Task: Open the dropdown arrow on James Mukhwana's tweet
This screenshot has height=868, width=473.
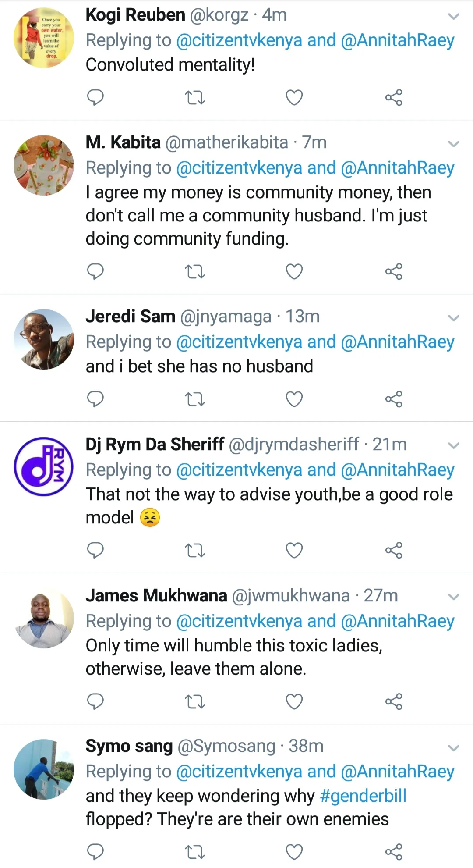Action: [454, 597]
